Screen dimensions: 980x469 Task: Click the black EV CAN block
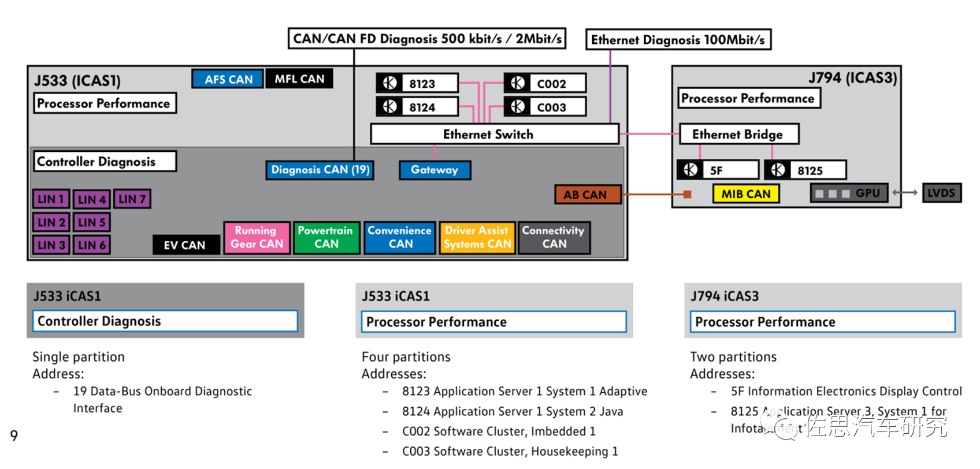pos(186,245)
